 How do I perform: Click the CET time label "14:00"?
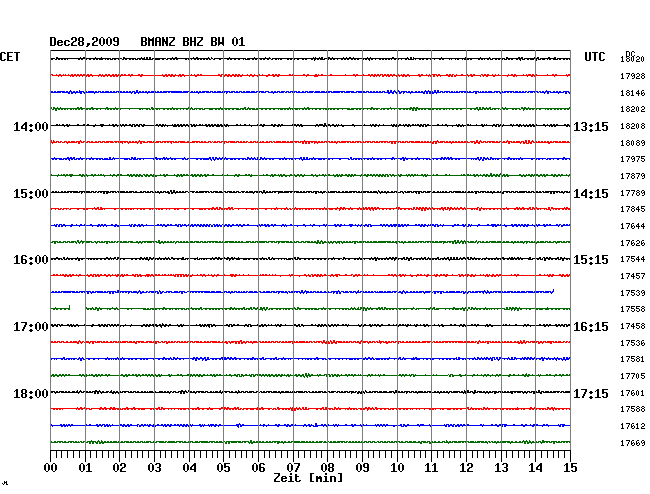click(x=31, y=126)
